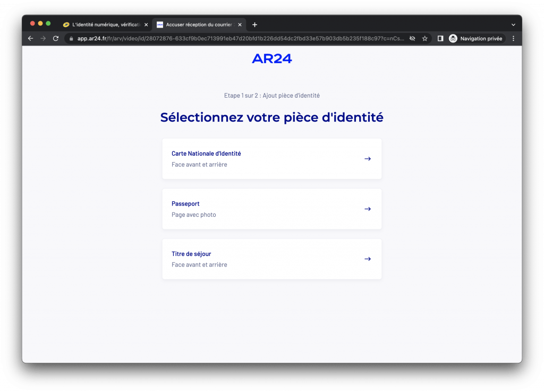Click the padlock site info icon
The width and height of the screenshot is (544, 392).
pos(71,38)
